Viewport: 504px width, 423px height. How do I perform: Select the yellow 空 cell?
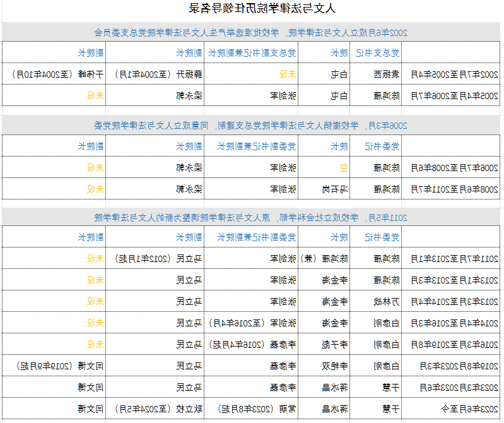pyautogui.click(x=324, y=167)
